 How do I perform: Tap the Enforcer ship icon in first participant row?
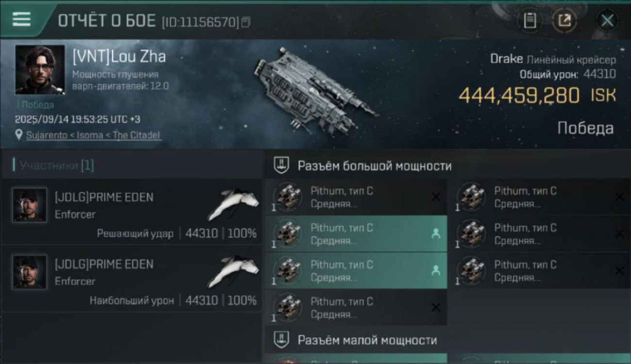(x=233, y=204)
